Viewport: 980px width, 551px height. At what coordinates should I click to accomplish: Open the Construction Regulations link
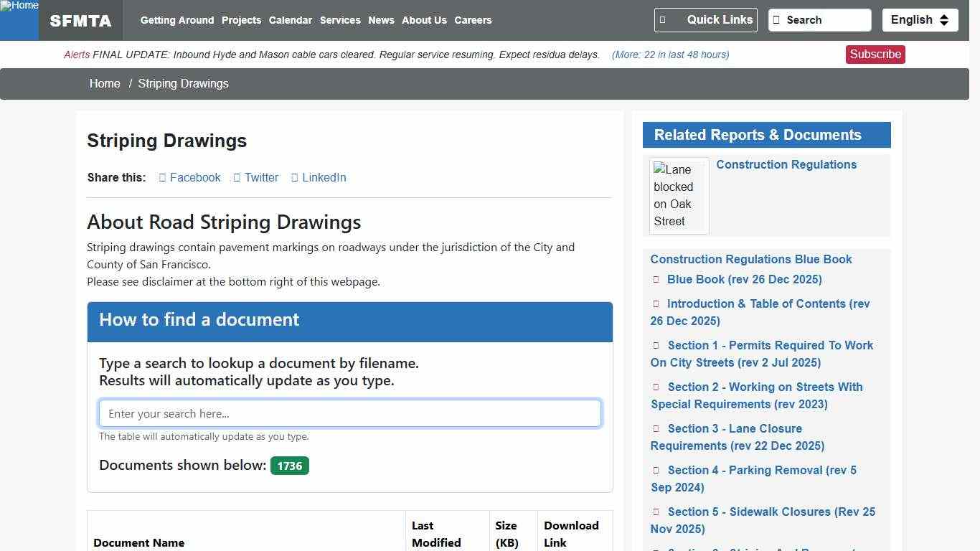tap(786, 164)
